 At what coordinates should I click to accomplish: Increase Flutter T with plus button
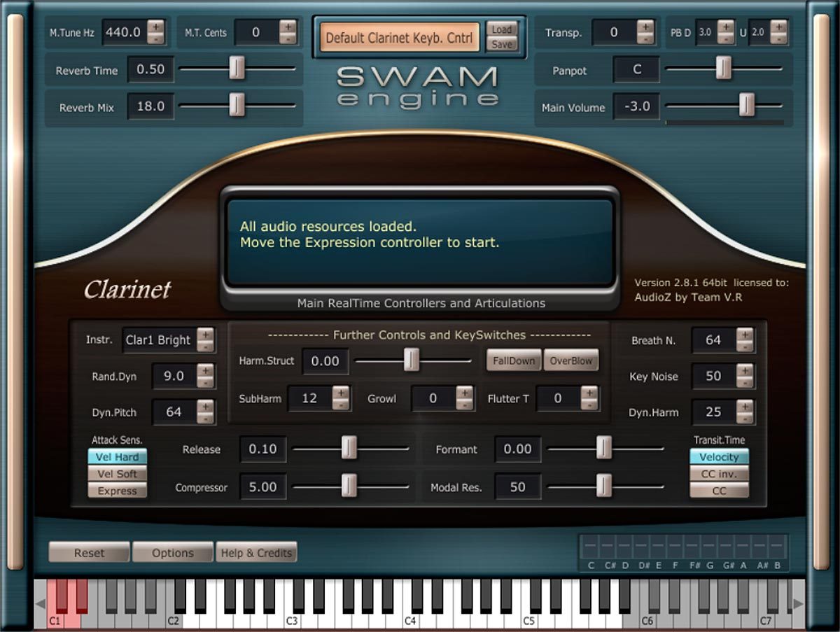tap(589, 393)
